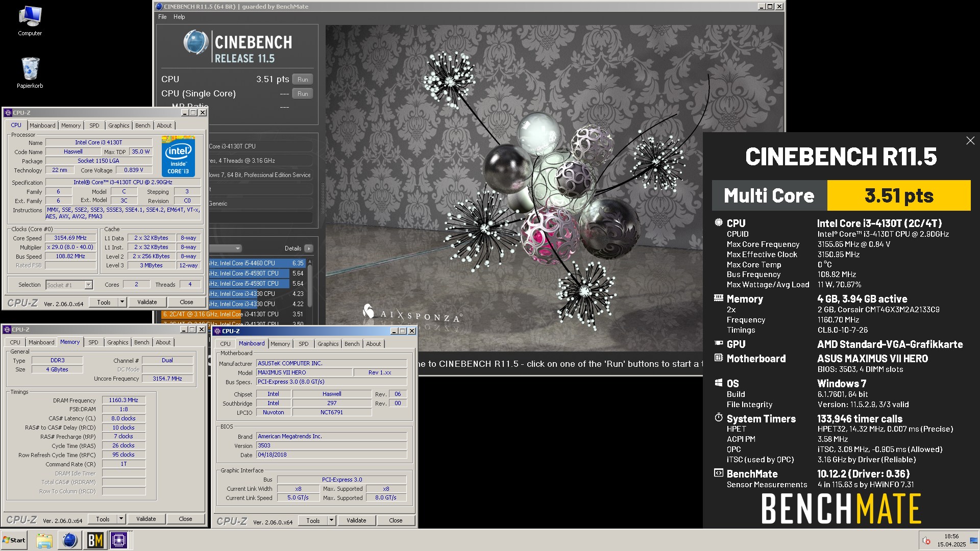Click the Tools button in the CPU-Z Mainboard-tab window
The height and width of the screenshot is (551, 980).
(x=313, y=520)
